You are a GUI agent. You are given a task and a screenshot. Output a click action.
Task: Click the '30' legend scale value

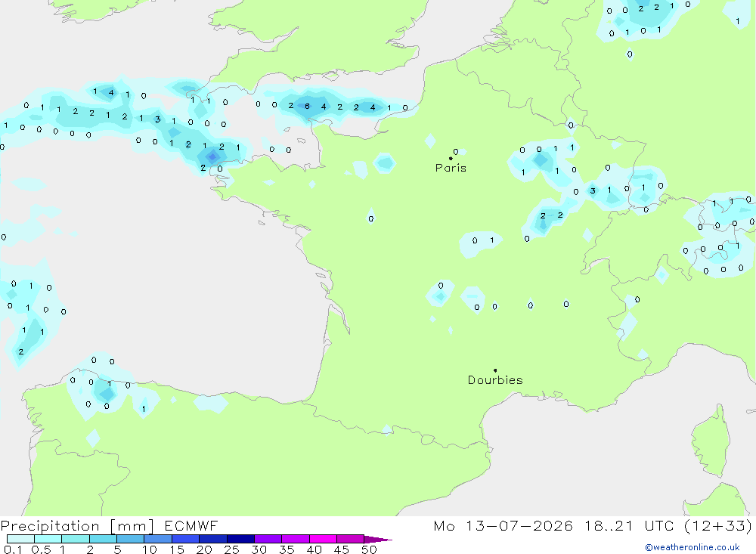pos(259,549)
